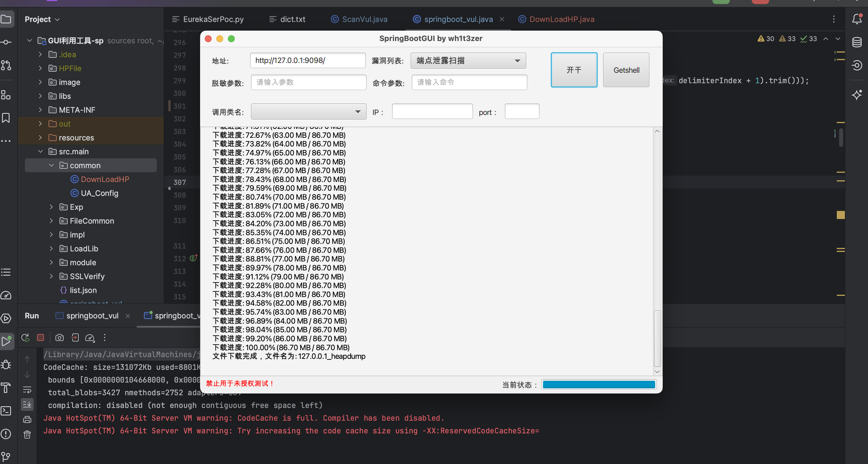This screenshot has width=868, height=464.
Task: Open the 漏洞列表 vulnerability dropdown
Action: point(468,61)
